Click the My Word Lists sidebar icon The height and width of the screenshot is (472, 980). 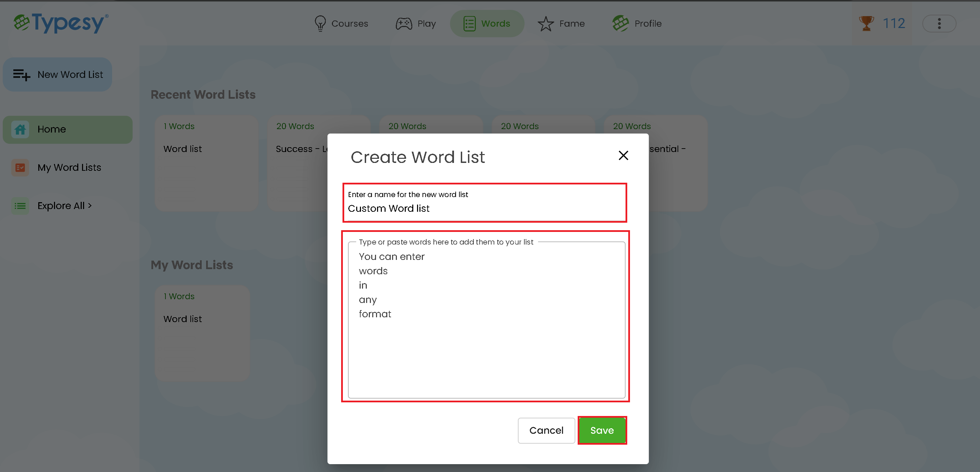pyautogui.click(x=20, y=167)
